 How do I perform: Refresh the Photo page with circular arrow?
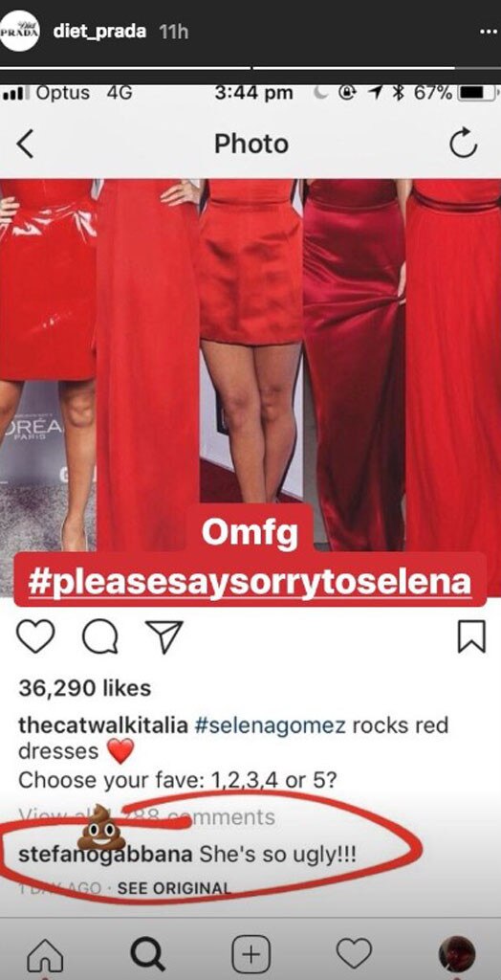point(463,145)
